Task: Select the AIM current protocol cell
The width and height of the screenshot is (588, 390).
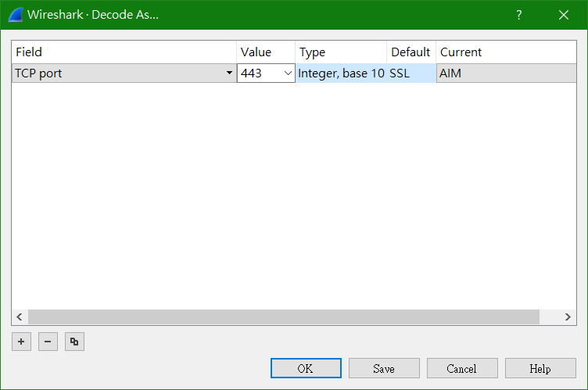Action: (506, 73)
